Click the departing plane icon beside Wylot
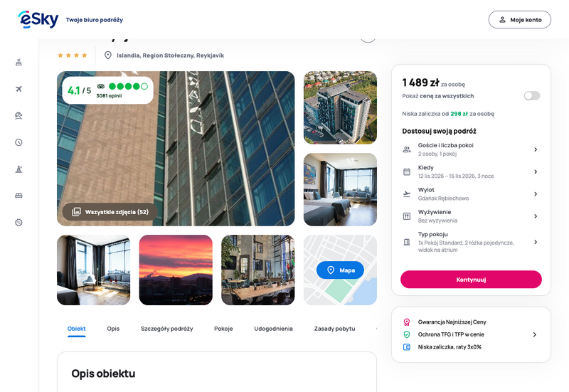The image size is (569, 392). point(407,194)
